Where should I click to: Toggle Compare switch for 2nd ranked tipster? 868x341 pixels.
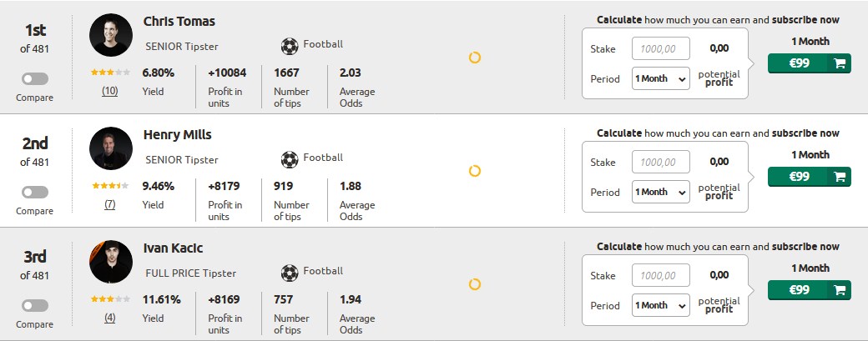tap(35, 193)
